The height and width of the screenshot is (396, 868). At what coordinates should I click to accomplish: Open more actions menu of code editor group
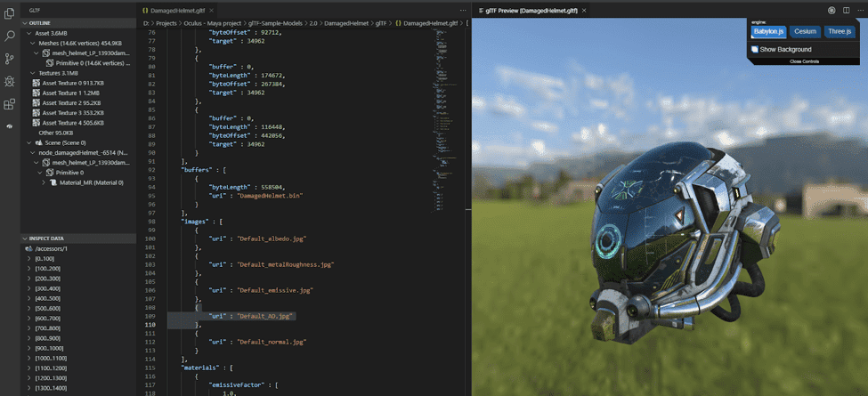(463, 10)
